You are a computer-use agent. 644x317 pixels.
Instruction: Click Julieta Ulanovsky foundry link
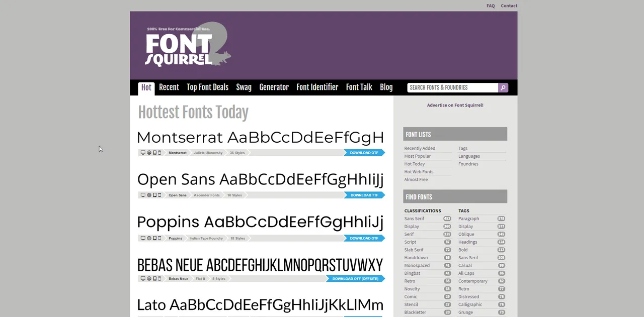click(208, 153)
